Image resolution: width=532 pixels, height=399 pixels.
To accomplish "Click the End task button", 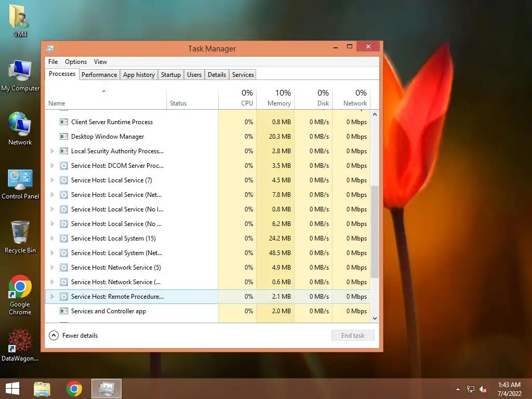I will pos(353,336).
